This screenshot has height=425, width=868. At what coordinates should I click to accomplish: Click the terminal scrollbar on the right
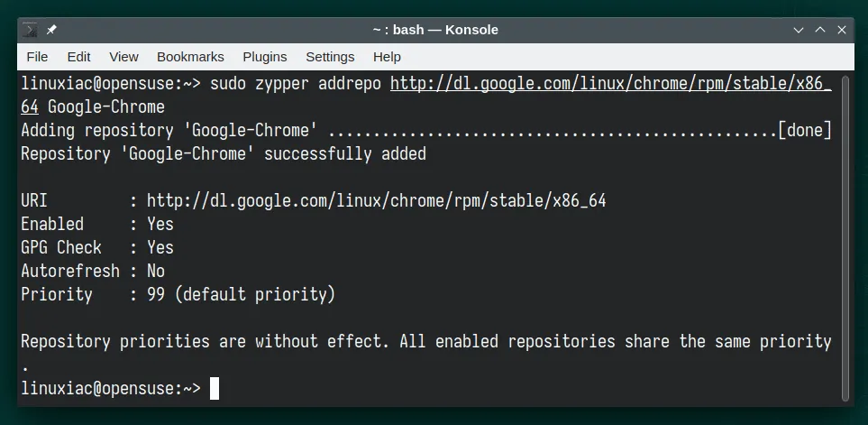pos(845,235)
